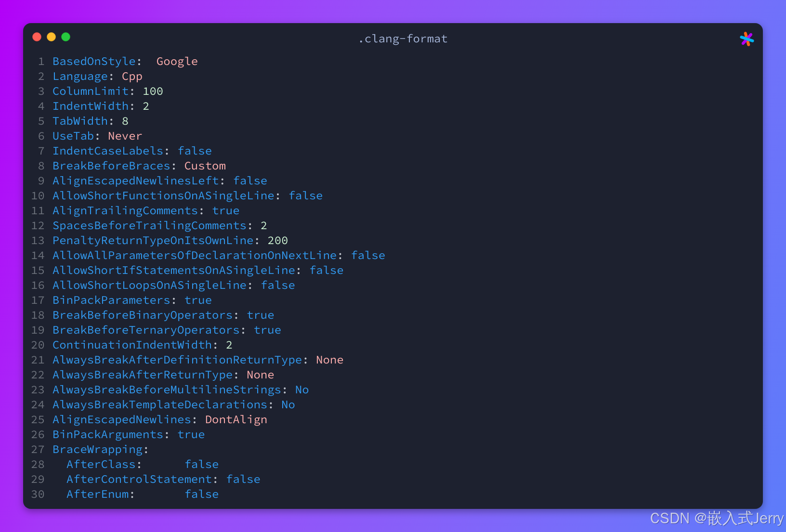The width and height of the screenshot is (786, 532).
Task: Click the AfterControlStatement false value
Action: pos(243,479)
